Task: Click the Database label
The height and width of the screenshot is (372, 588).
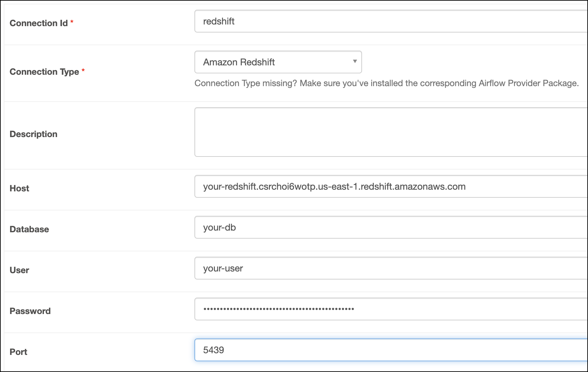Action: click(x=29, y=229)
